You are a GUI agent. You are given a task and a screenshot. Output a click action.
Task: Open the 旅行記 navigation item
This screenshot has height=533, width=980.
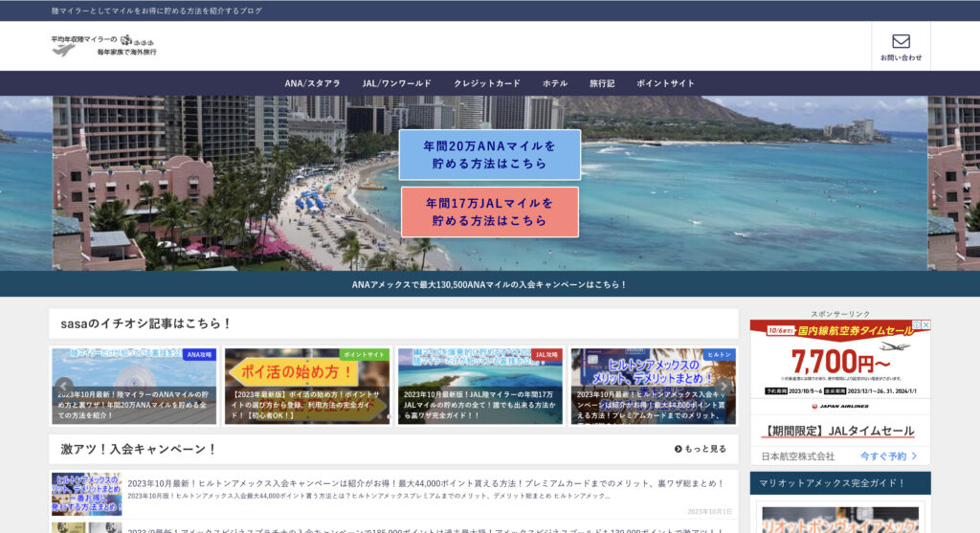(x=602, y=83)
